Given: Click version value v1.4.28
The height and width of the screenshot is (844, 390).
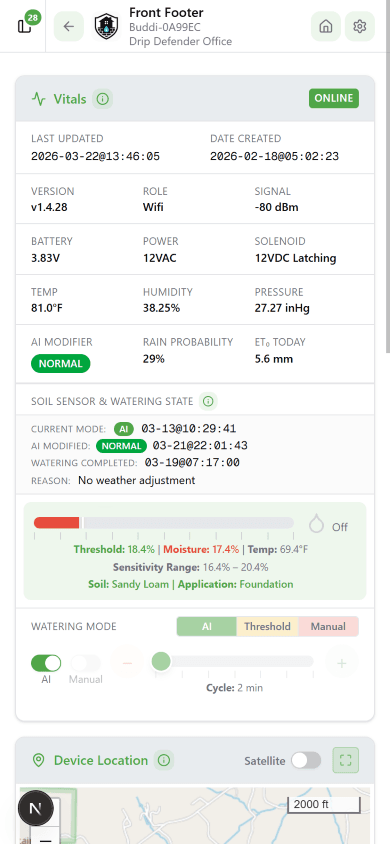Looking at the screenshot, I should [49, 207].
